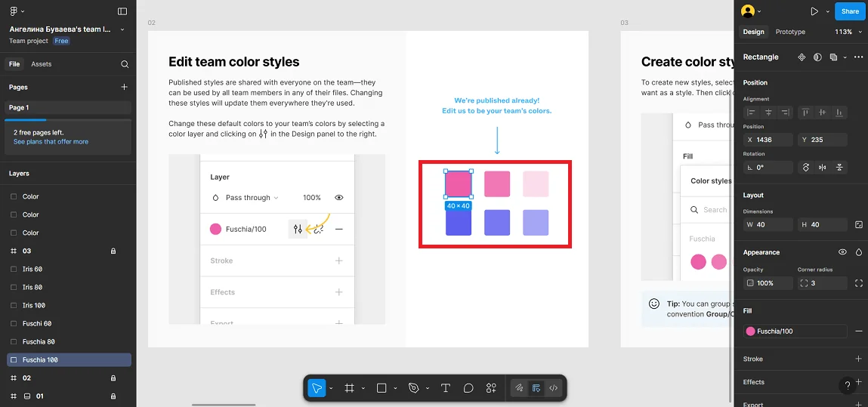Select the Comment tool in toolbar
The height and width of the screenshot is (407, 868).
(x=468, y=388)
